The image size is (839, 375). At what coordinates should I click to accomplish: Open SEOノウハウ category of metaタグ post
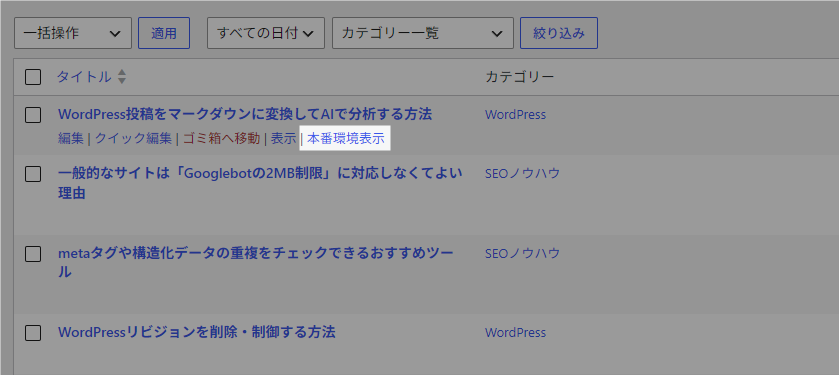coord(522,253)
